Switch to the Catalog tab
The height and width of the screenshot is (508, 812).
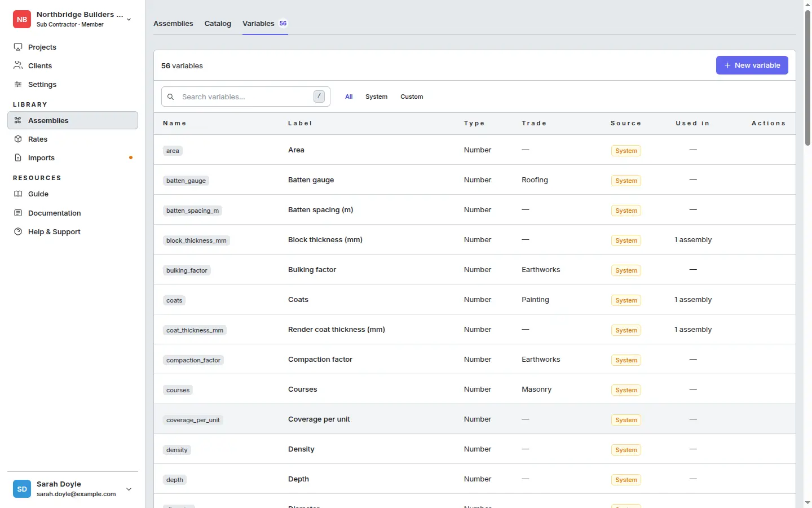(218, 23)
